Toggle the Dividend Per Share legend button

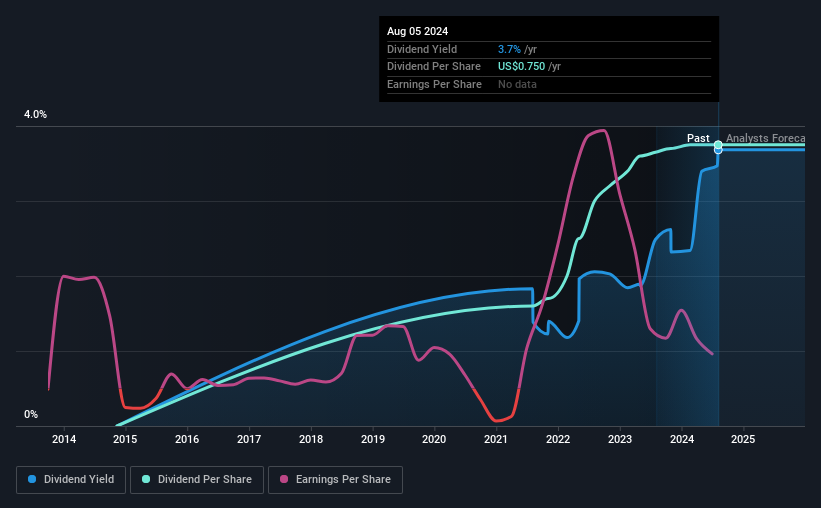pyautogui.click(x=197, y=480)
